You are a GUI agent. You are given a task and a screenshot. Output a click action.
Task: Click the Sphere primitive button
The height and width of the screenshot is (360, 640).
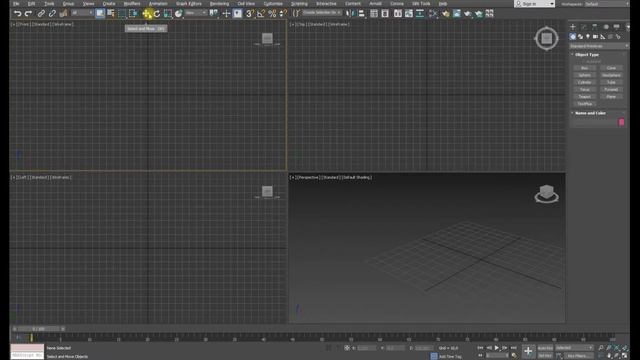coord(584,75)
